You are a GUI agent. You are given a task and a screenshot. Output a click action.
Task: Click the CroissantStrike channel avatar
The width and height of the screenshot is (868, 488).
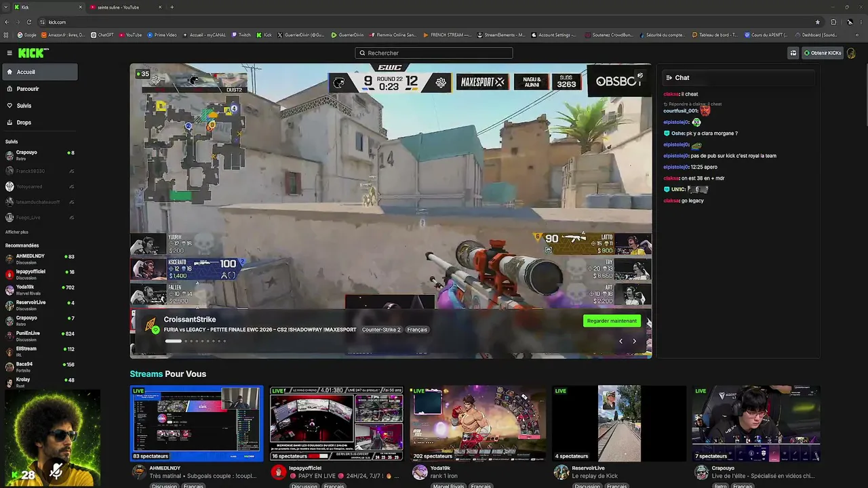point(151,325)
